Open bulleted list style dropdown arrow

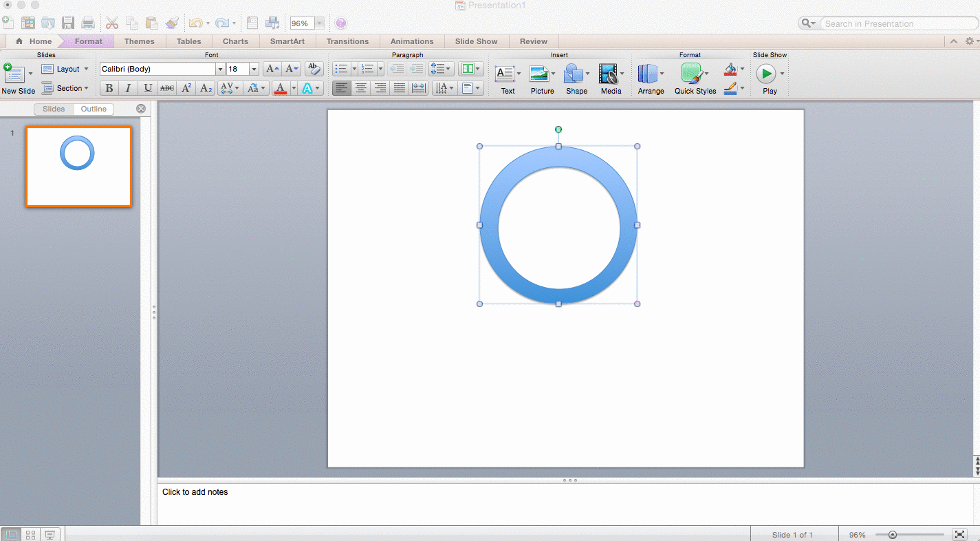pyautogui.click(x=354, y=69)
